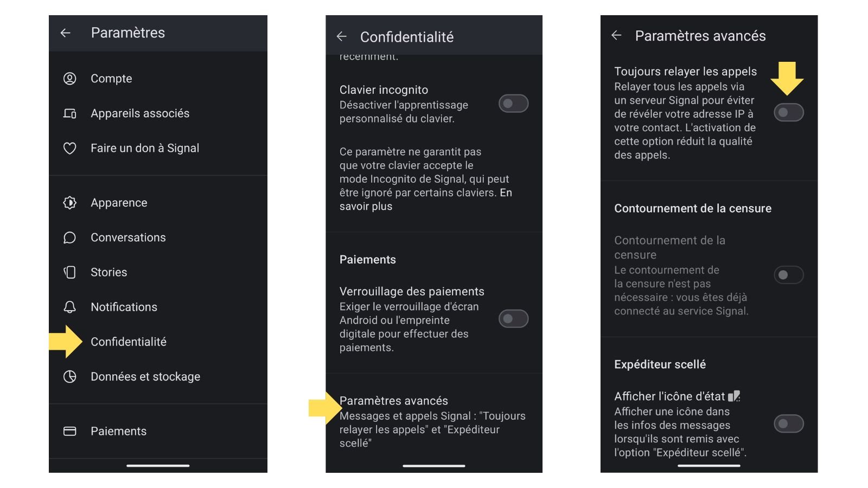The image size is (868, 488).
Task: Select the Données et stockage icon
Action: pyautogui.click(x=70, y=376)
